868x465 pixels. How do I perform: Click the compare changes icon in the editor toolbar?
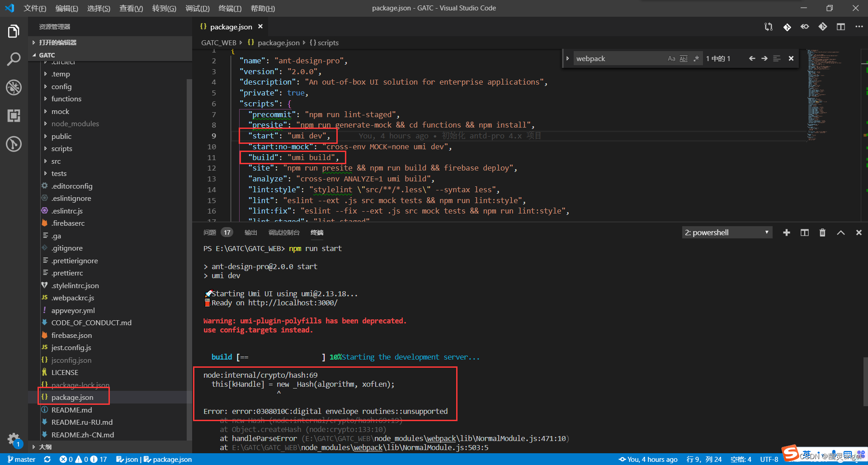pyautogui.click(x=769, y=27)
